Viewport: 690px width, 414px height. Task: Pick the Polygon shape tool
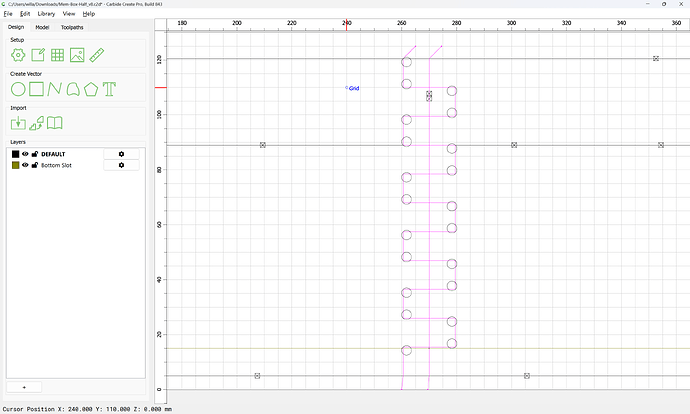[x=91, y=89]
